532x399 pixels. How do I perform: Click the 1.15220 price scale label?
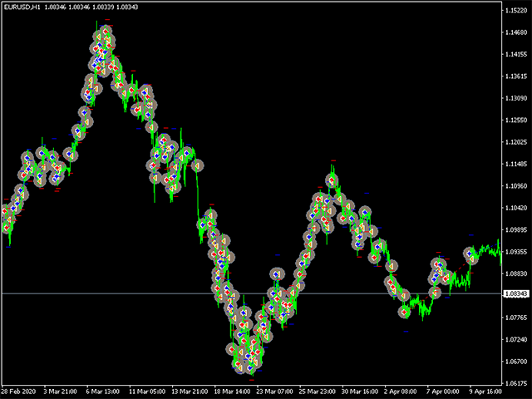coord(517,11)
